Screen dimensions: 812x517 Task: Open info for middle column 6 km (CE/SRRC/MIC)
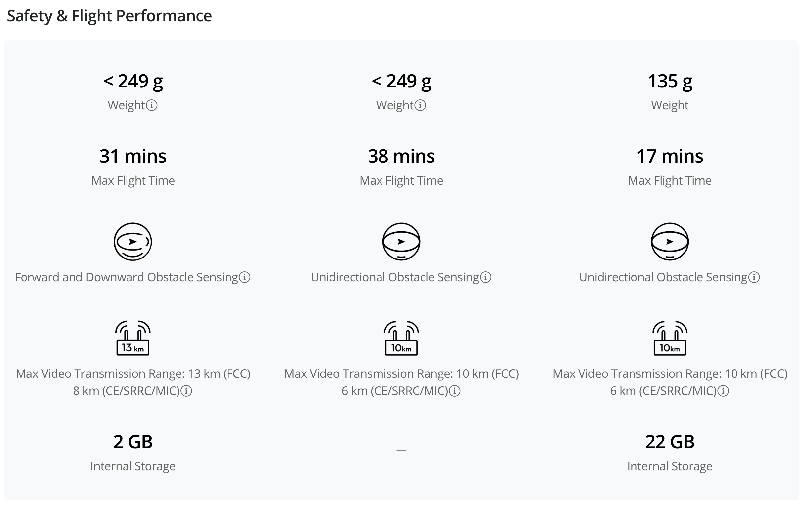tap(455, 391)
